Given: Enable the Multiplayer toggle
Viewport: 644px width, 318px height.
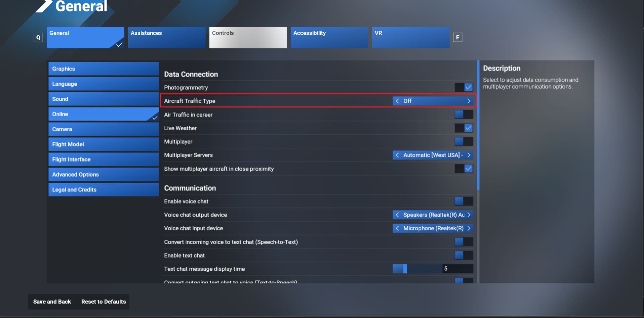Looking at the screenshot, I should point(464,142).
